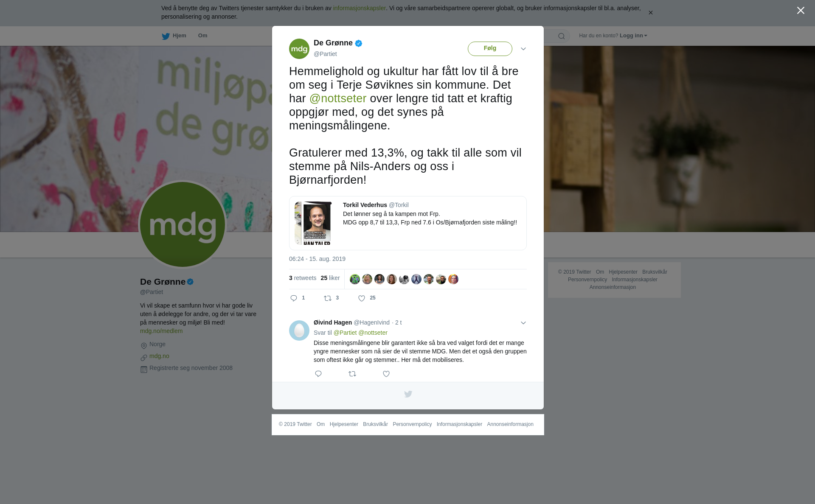
Task: Reply to the main tweet via comment icon
Action: 294,298
